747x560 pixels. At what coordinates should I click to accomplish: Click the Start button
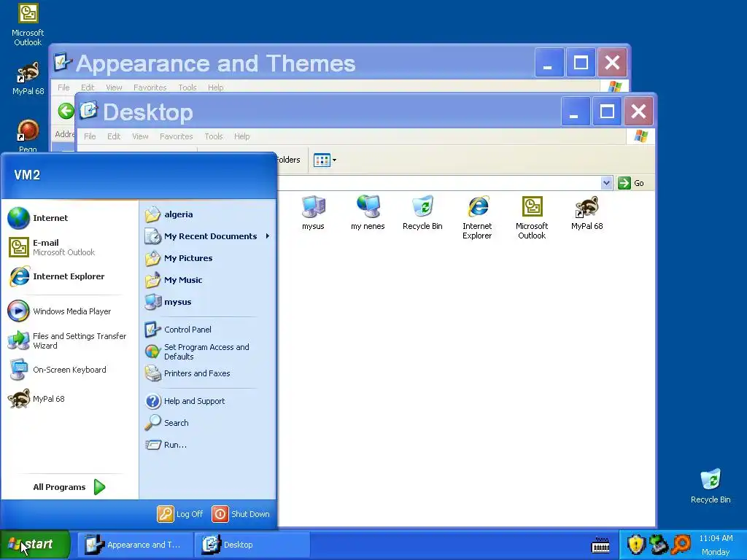point(34,544)
